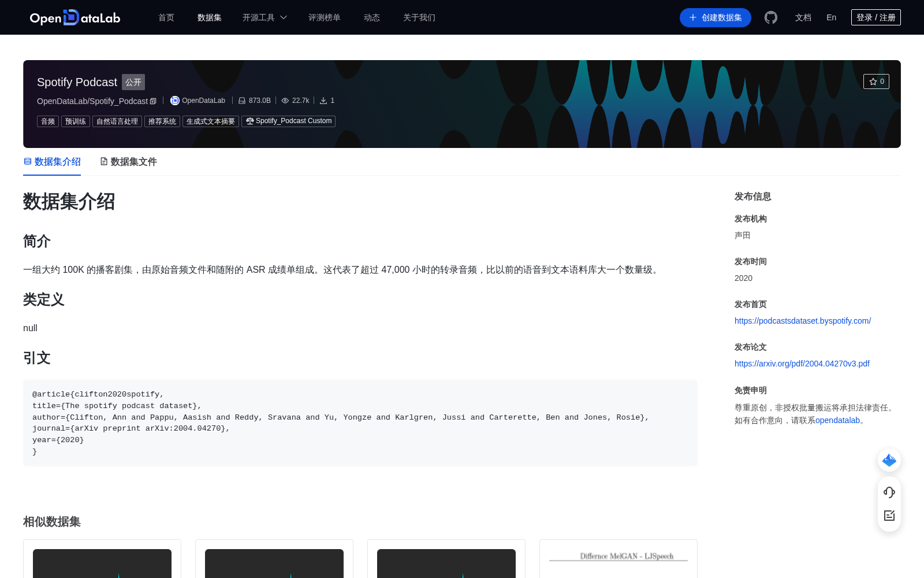
Task: Click the 登录 / 注册 button
Action: (876, 17)
